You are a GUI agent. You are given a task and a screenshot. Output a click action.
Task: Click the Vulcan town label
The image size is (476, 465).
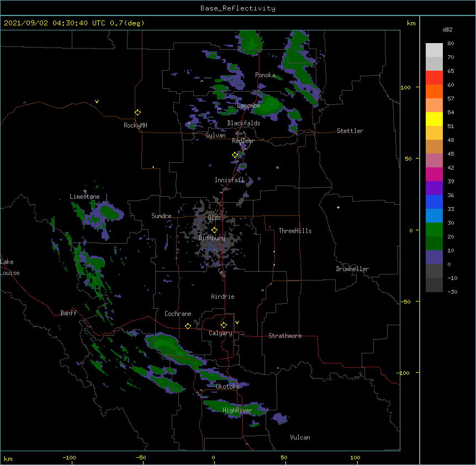300,437
